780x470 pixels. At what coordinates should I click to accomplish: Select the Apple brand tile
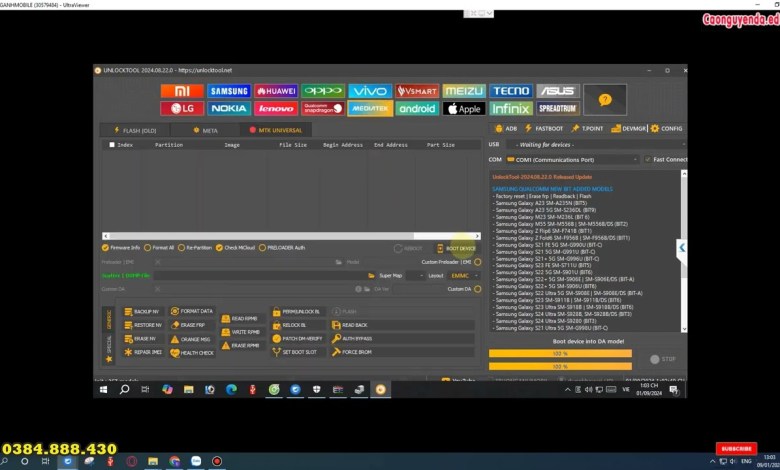(x=464, y=108)
